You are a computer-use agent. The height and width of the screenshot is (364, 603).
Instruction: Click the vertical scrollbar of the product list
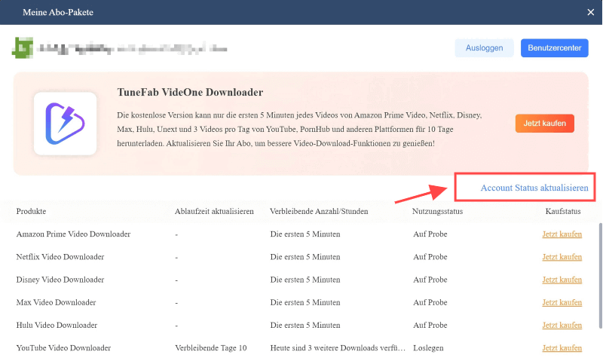(600, 276)
